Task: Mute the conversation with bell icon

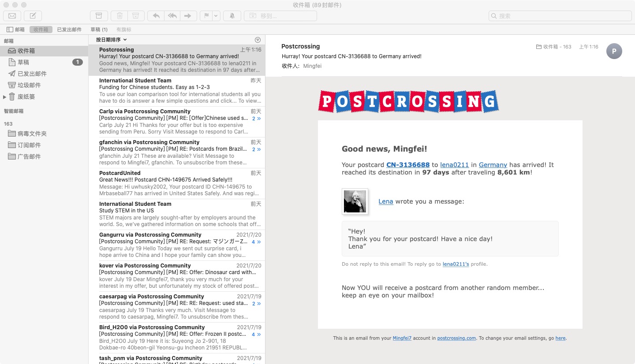Action: (x=232, y=16)
